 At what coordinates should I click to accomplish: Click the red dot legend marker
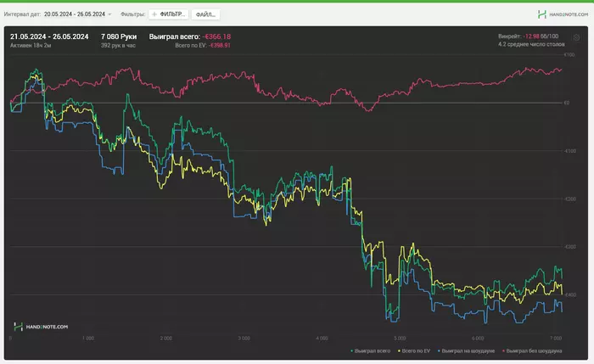[504, 350]
